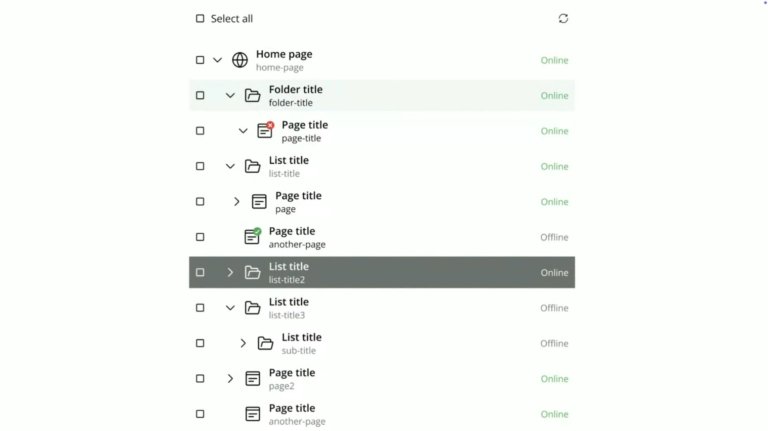Click the Offline status of the list-title3 row
Image resolution: width=768 pixels, height=431 pixels.
coord(554,308)
